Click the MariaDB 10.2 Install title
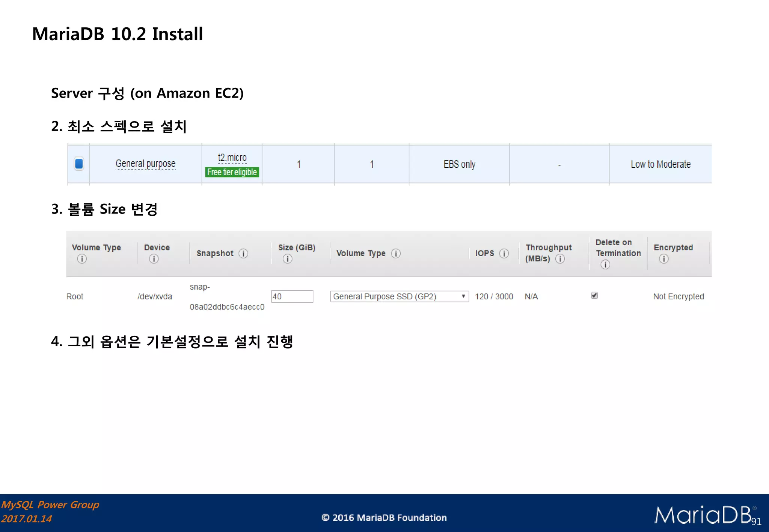The width and height of the screenshot is (769, 532). coord(118,34)
